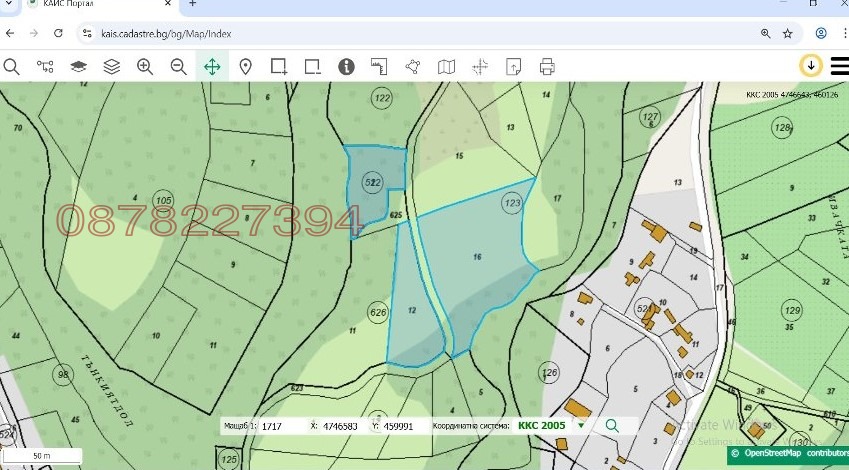
Task: Click the browser reload page button
Action: coord(58,33)
